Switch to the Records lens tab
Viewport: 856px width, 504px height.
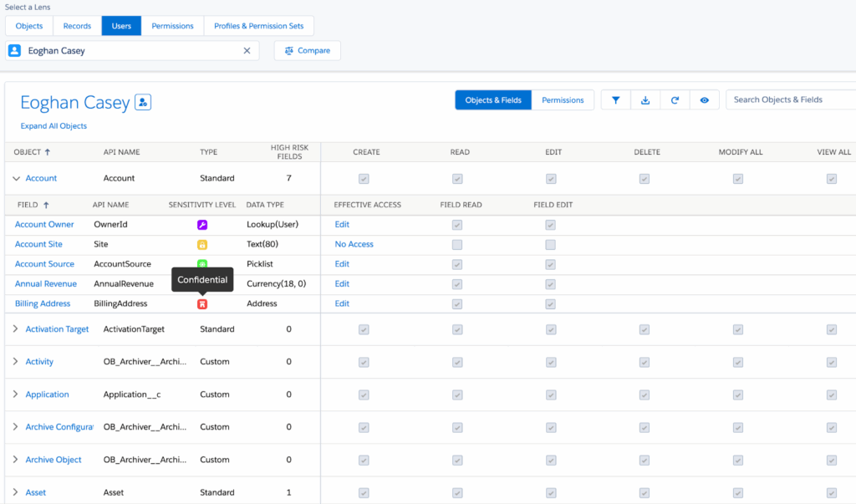(77, 26)
